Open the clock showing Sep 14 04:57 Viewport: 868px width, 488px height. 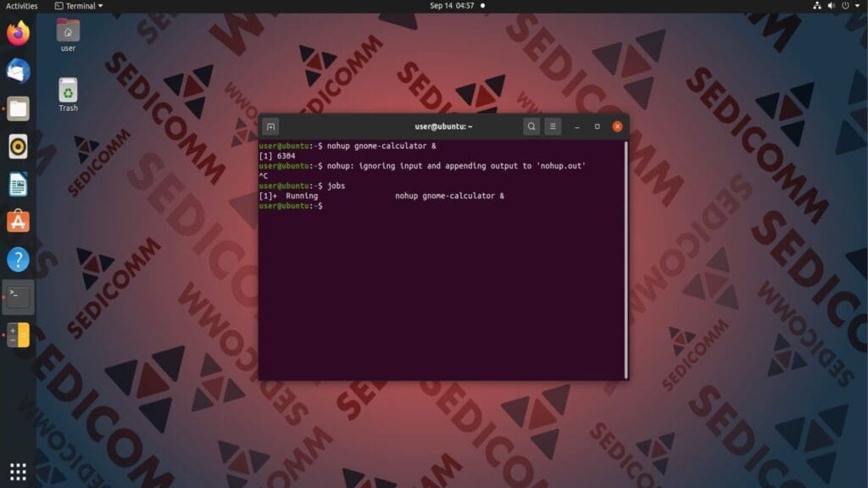tap(452, 6)
